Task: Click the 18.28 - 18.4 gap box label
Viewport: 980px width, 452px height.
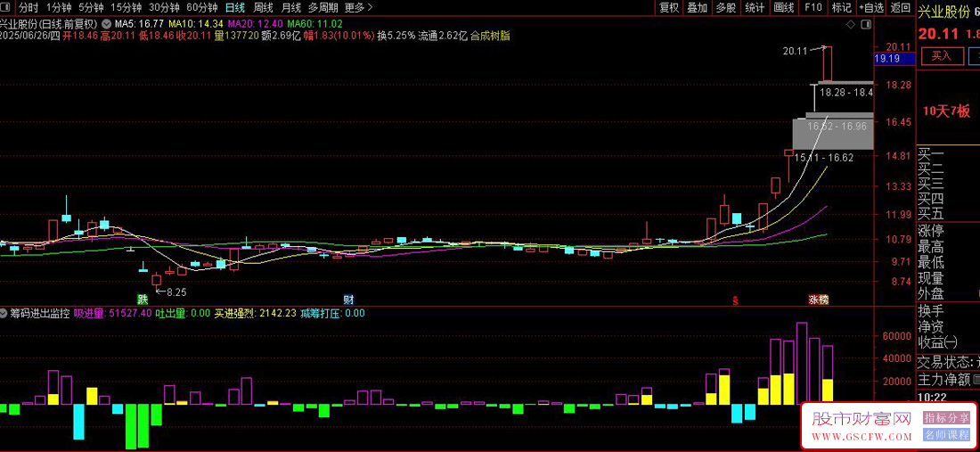Action: (x=846, y=93)
